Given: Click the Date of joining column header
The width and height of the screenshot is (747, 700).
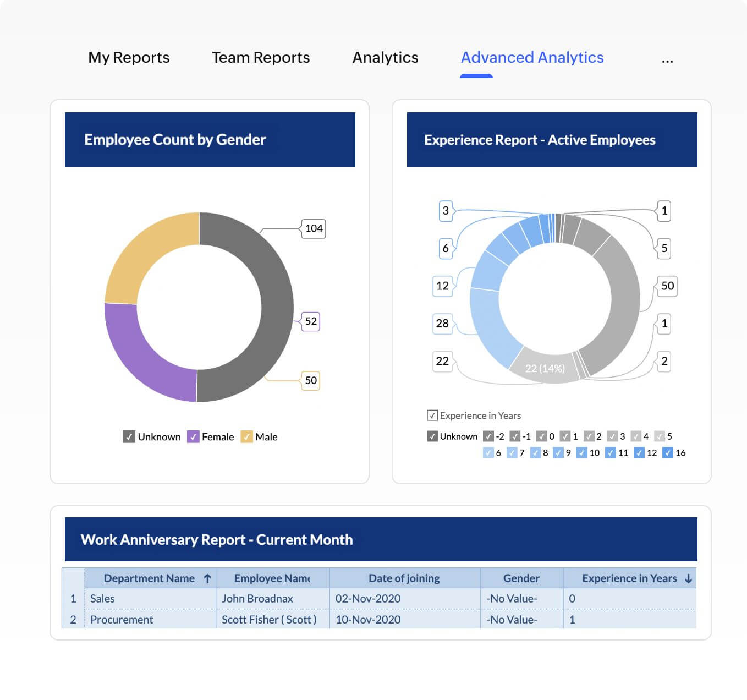Looking at the screenshot, I should click(405, 578).
